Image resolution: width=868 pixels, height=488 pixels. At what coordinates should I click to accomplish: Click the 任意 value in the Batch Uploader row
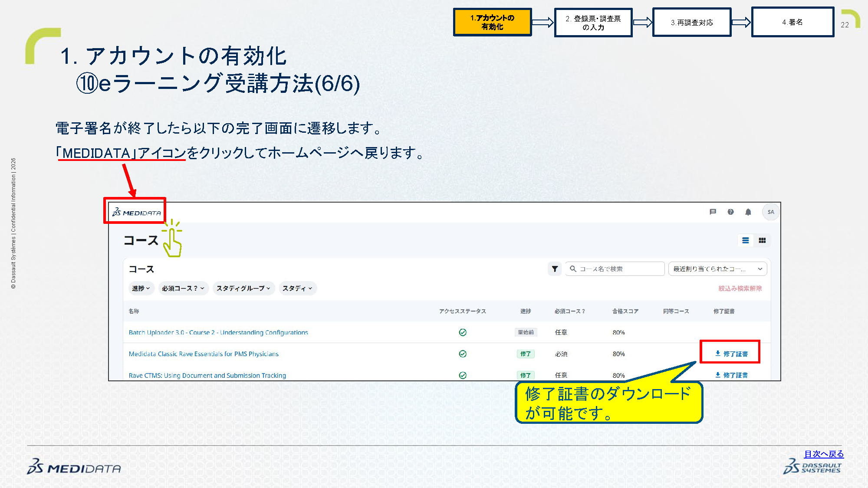[x=561, y=332]
